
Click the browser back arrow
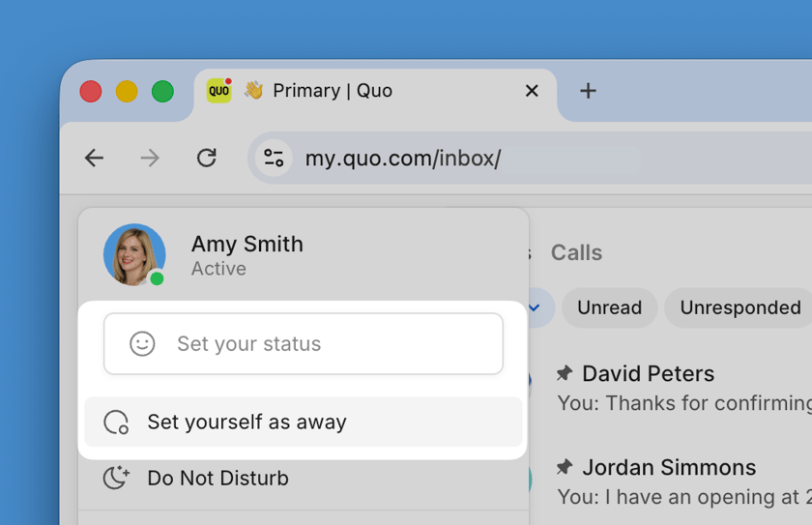pyautogui.click(x=95, y=158)
